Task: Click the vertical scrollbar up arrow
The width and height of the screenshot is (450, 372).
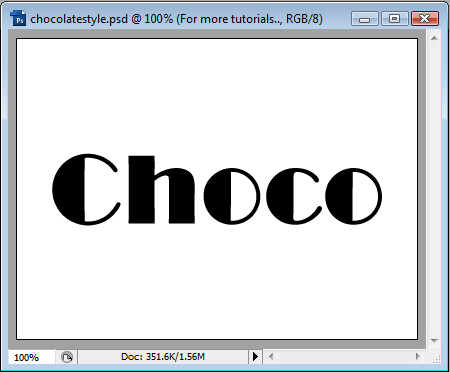Action: [x=434, y=38]
